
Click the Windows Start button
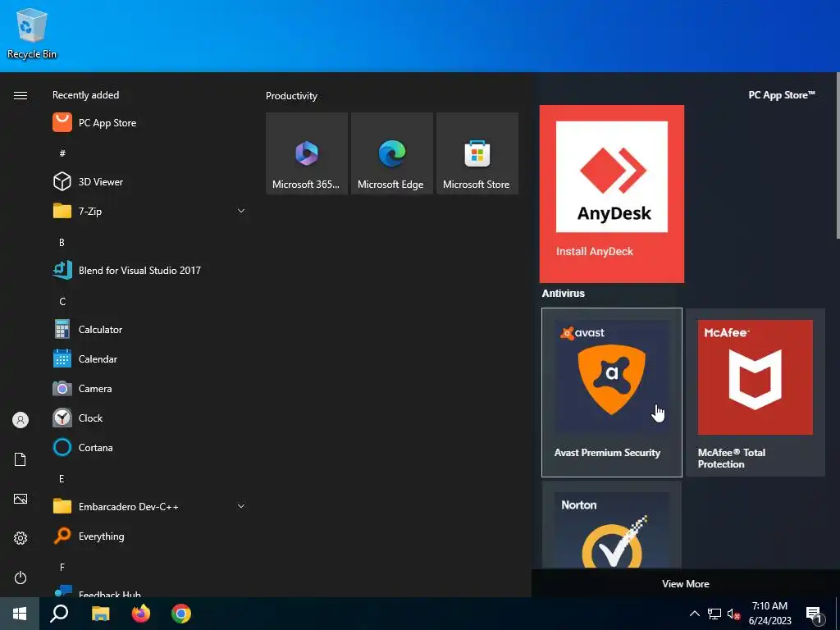pyautogui.click(x=20, y=614)
